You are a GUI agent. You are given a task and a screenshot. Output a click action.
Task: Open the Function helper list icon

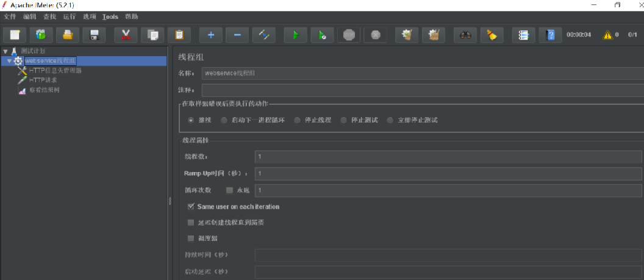click(523, 35)
